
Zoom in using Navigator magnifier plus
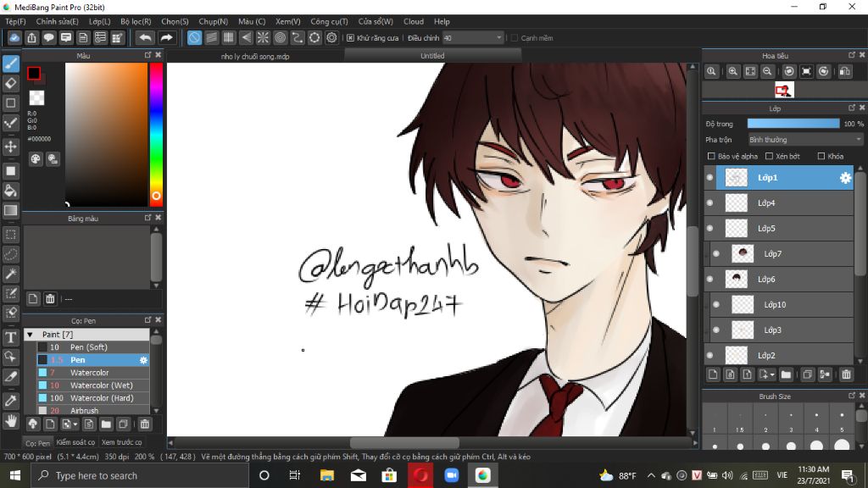pos(733,71)
